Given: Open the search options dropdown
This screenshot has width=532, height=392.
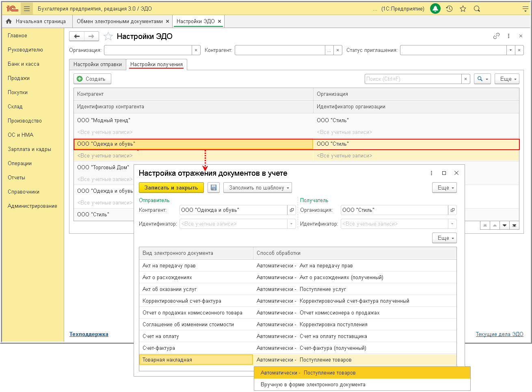Looking at the screenshot, I should 482,79.
